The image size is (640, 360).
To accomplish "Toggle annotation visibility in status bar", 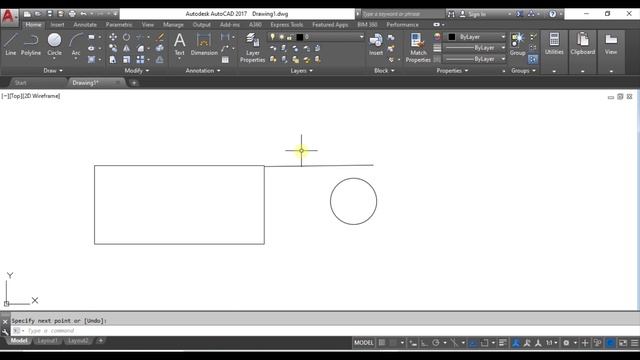I will click(516, 343).
